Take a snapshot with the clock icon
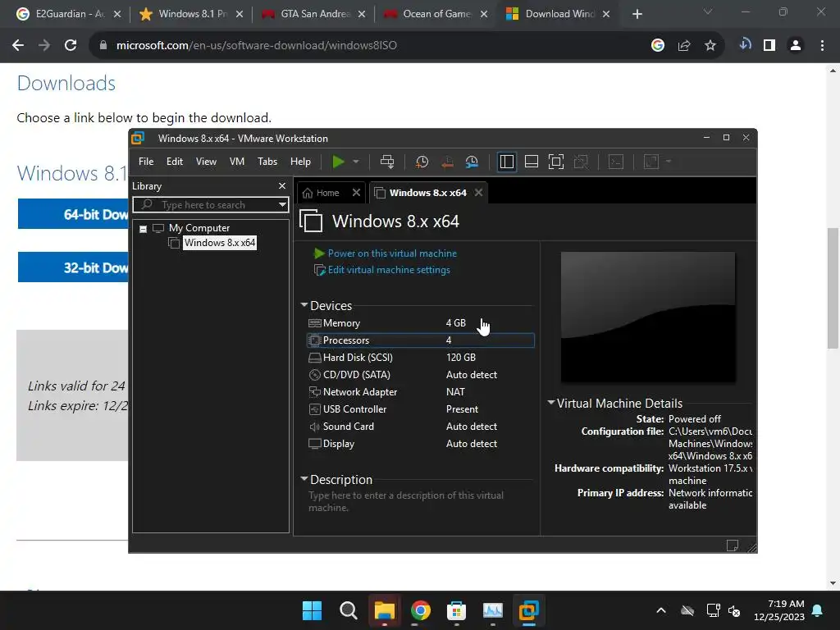The height and width of the screenshot is (630, 840). [422, 162]
